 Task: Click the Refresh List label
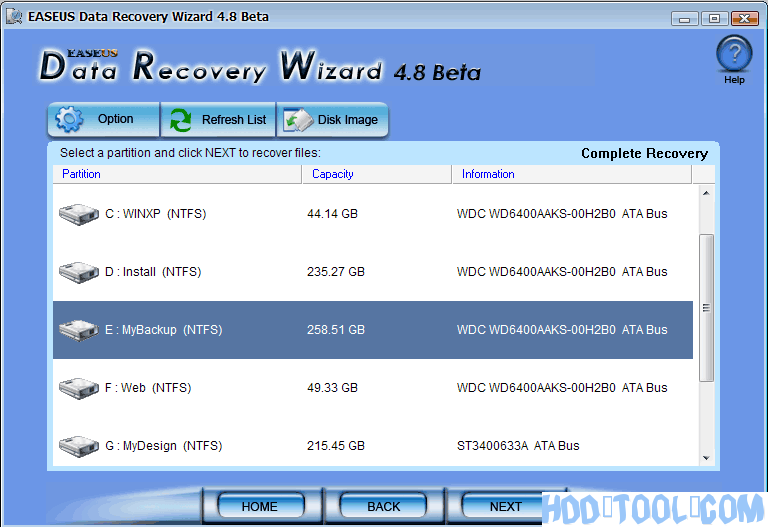(x=234, y=120)
